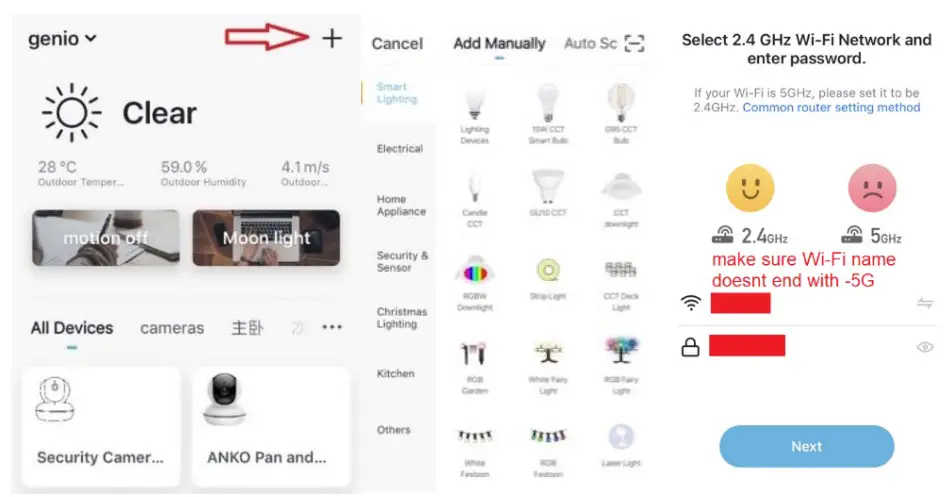
Task: Tap the plus icon to add device
Action: 332,39
